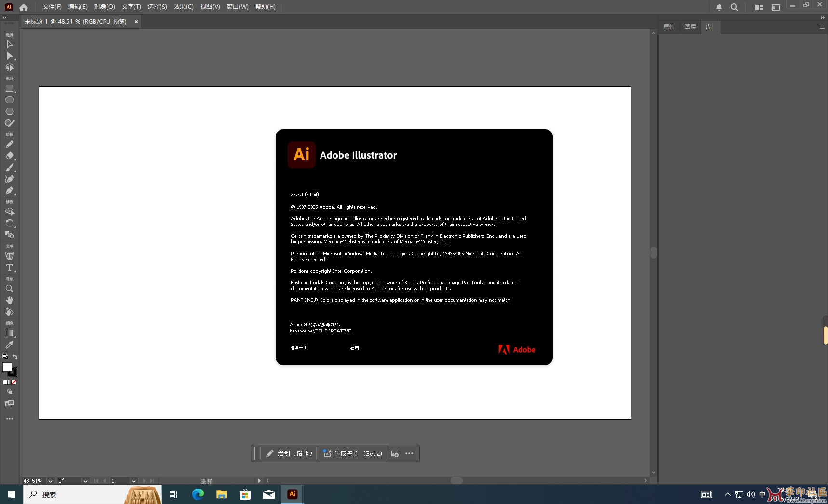Viewport: 828px width, 504px height.
Task: Switch to the 属性 panel tab
Action: point(669,27)
